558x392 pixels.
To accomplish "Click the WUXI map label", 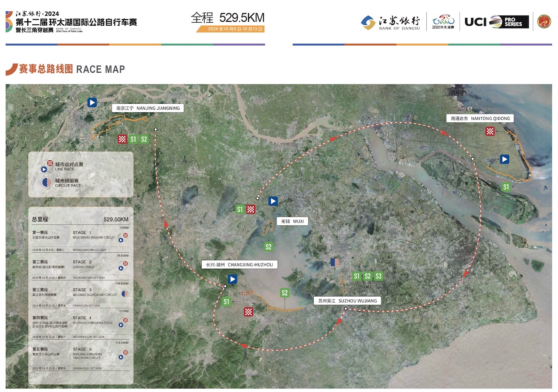I will click(x=293, y=221).
